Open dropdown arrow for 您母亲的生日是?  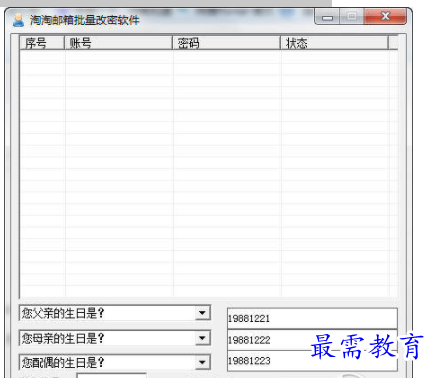coord(202,338)
